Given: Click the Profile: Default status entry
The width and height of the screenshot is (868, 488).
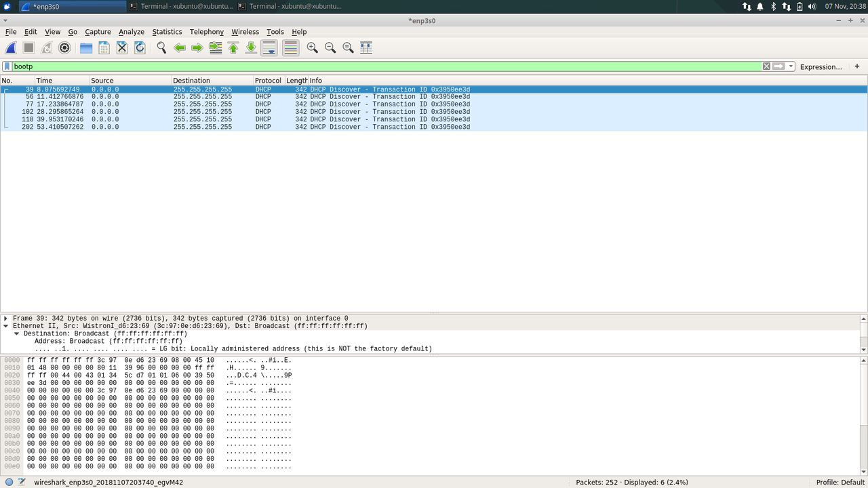Looking at the screenshot, I should [841, 483].
